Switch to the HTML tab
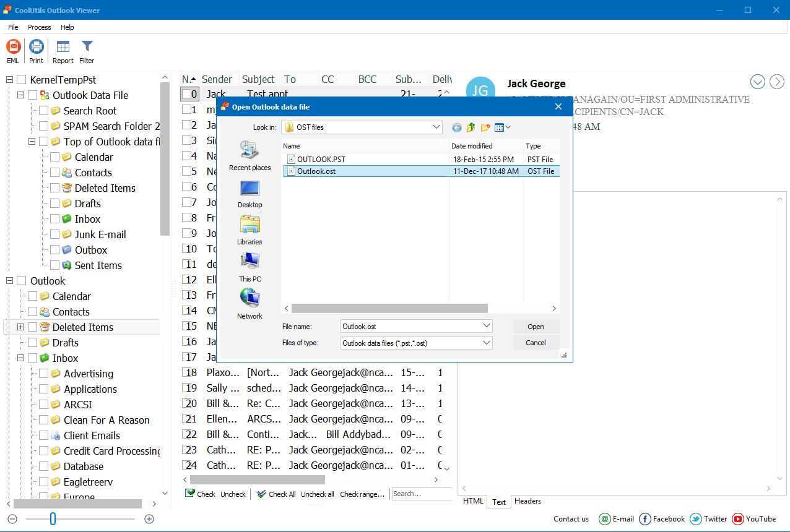This screenshot has height=532, width=790. [473, 502]
